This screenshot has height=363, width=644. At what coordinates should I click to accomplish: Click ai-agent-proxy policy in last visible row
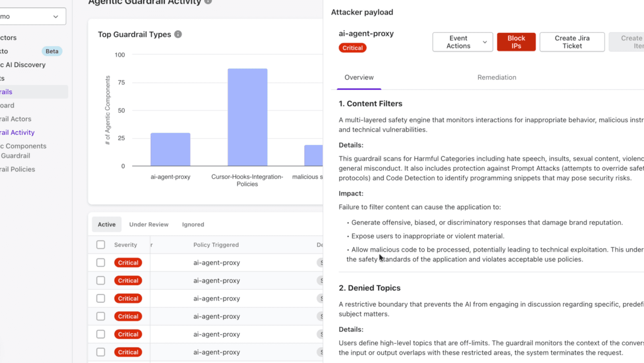click(217, 352)
